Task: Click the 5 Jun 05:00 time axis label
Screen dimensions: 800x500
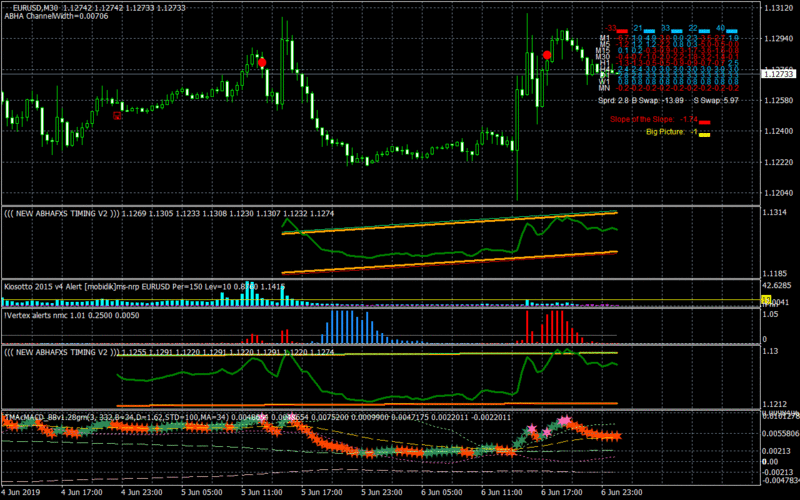Action: 202,492
